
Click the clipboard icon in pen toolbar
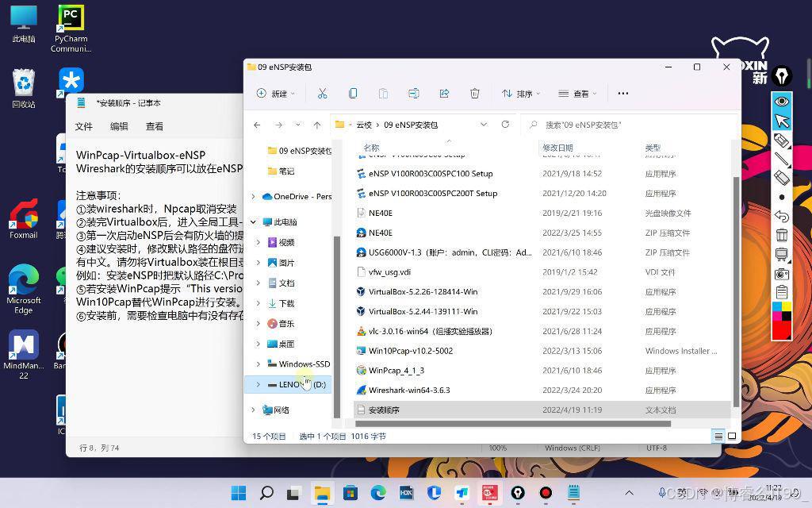(781, 292)
